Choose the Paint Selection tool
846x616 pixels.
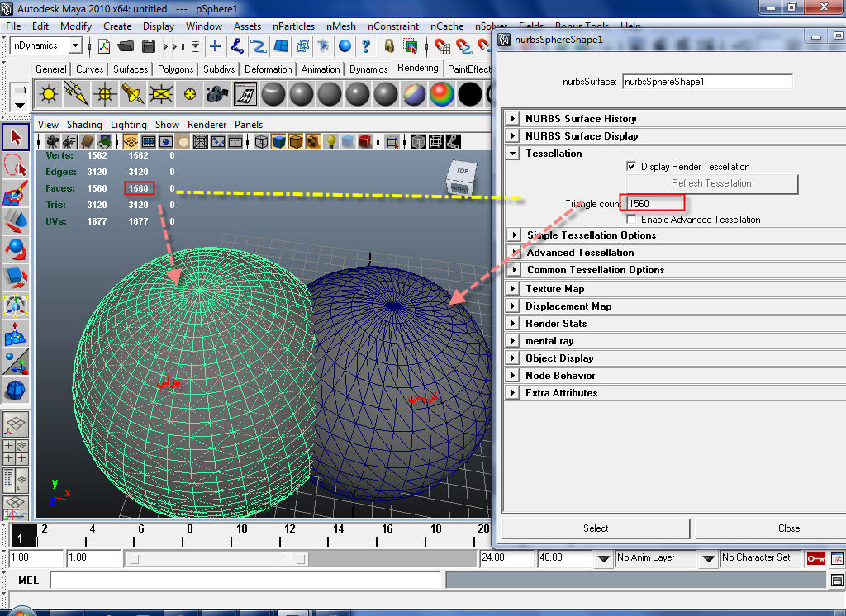point(16,193)
